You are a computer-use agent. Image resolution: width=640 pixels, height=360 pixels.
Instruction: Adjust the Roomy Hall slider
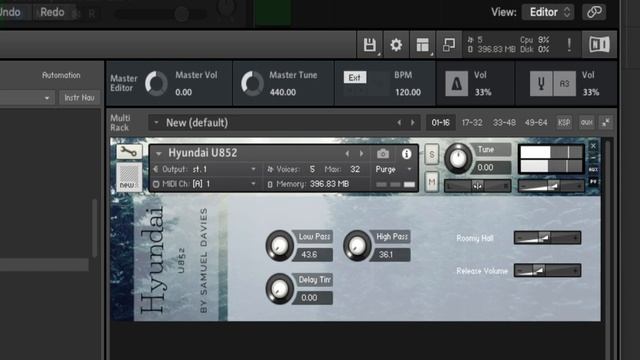click(x=547, y=238)
